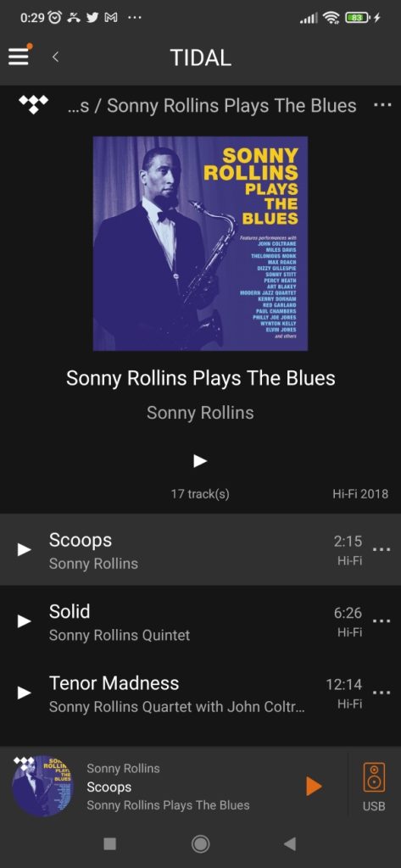Open more options for Tenor Madness
Image resolution: width=401 pixels, height=868 pixels.
click(382, 693)
